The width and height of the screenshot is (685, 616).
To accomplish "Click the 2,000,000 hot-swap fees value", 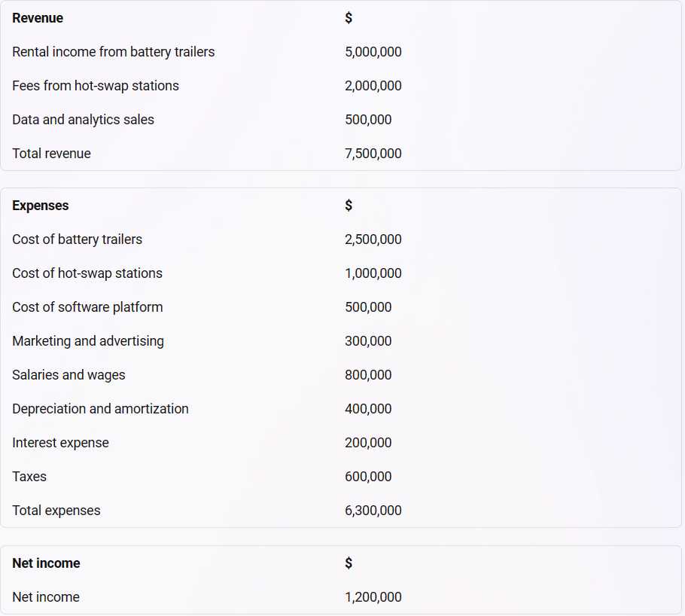I will 373,86.
